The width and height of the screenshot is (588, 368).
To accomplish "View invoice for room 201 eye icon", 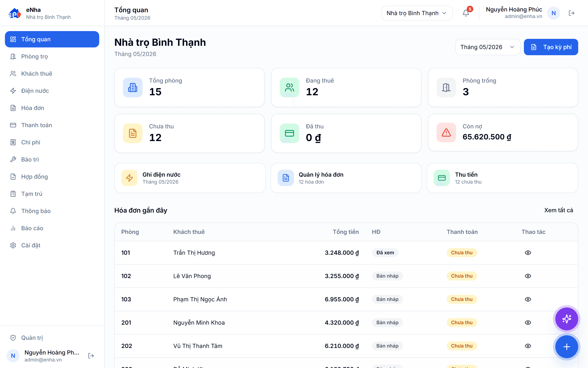I will click(x=528, y=322).
